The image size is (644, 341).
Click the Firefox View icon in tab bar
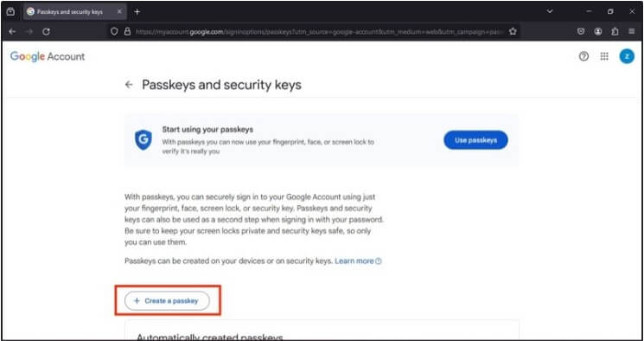[x=10, y=12]
